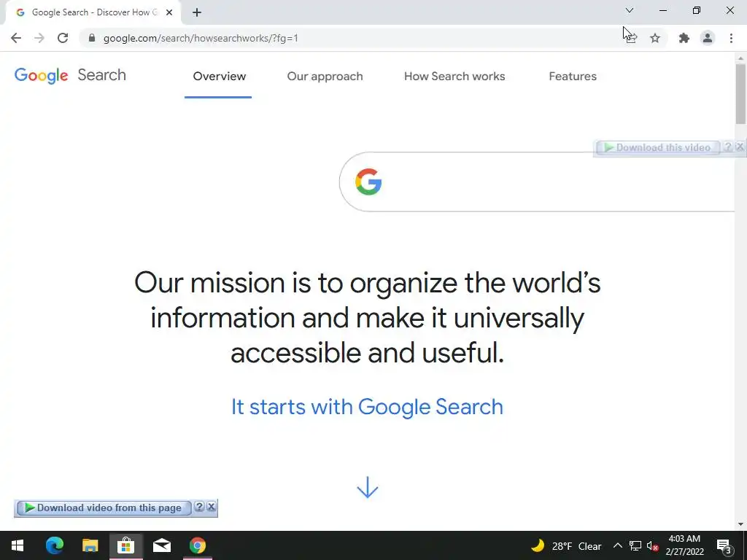
Task: Open the Features tab
Action: 573,76
